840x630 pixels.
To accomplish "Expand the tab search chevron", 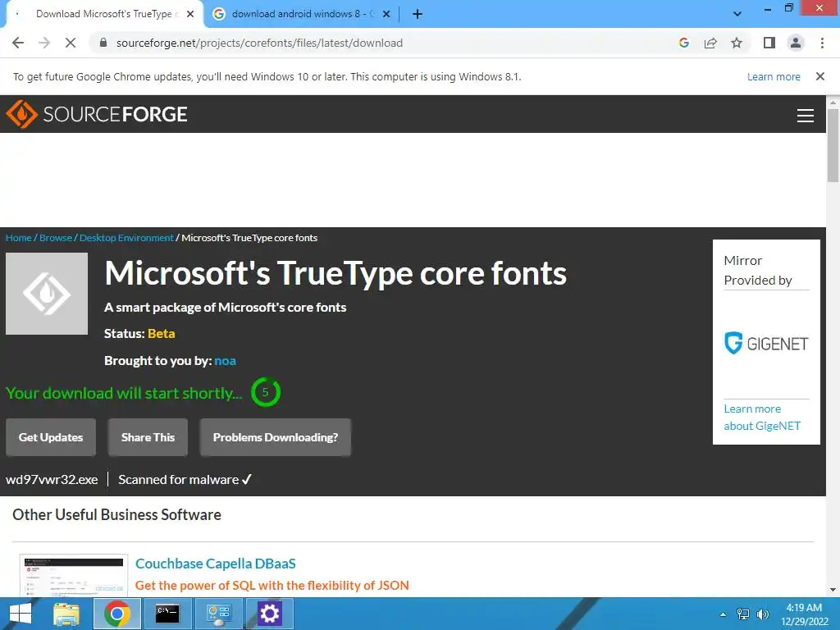I will coord(737,14).
